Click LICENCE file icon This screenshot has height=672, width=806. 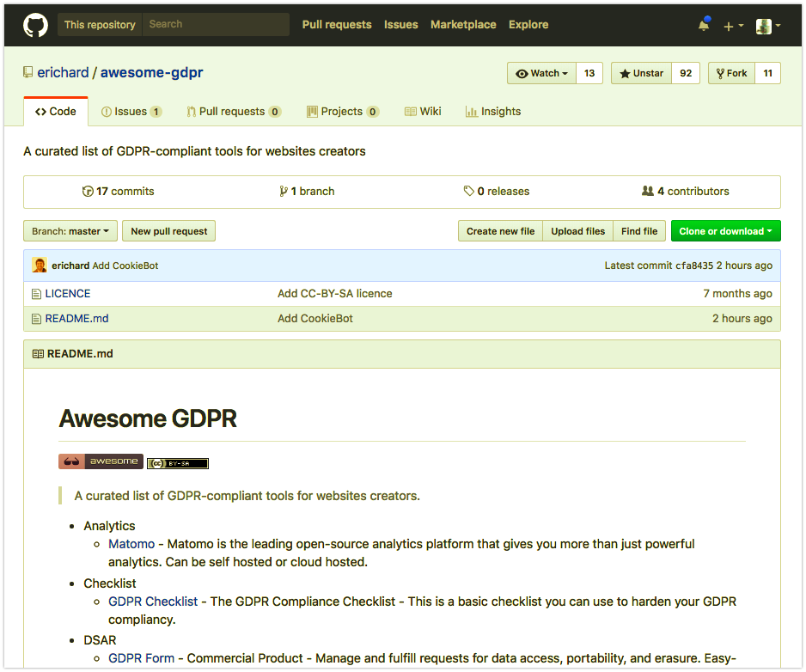36,294
